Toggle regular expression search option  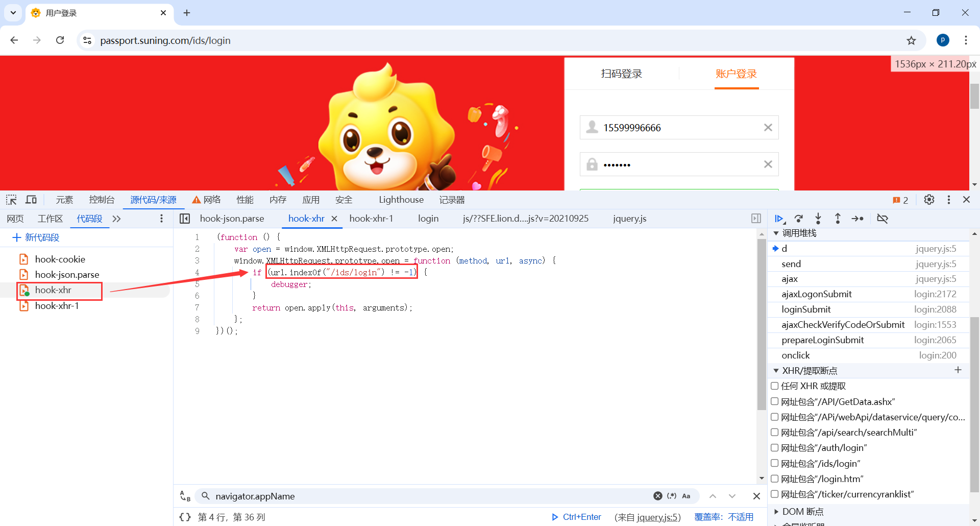672,496
